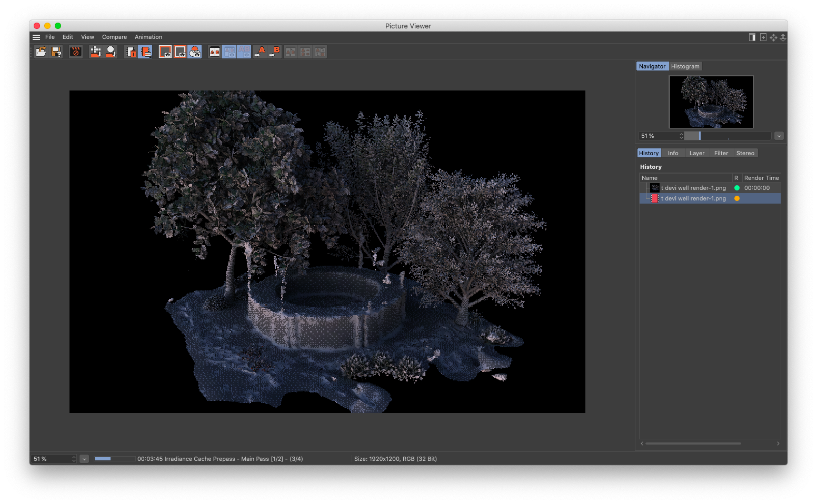Mark current image as Compare A
The image size is (817, 504).
click(x=260, y=51)
